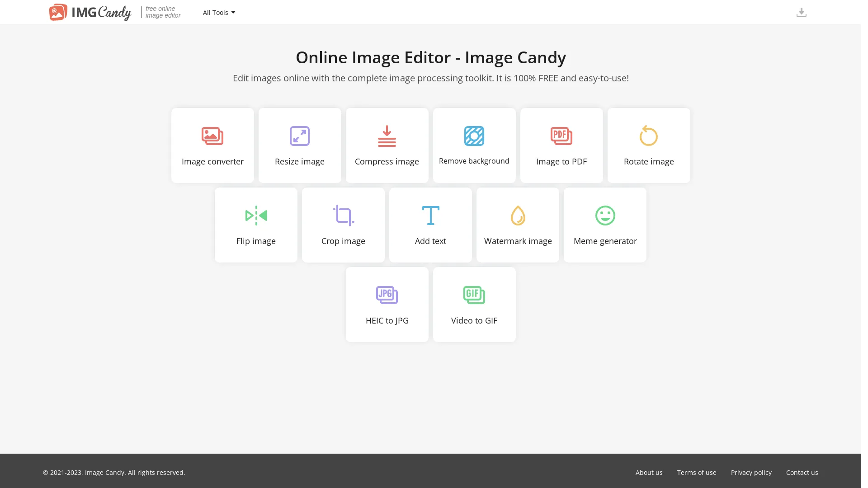
Task: Click the 'free online image editor' tagline
Action: [x=163, y=12]
